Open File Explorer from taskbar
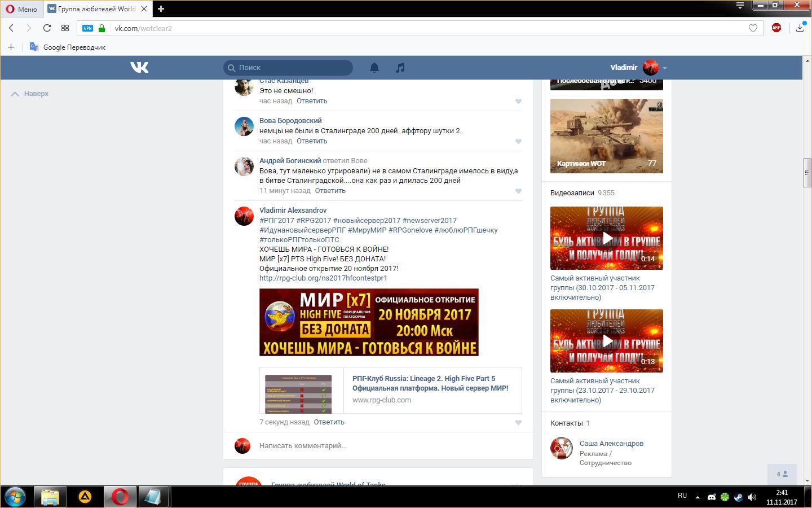Viewport: 812px width, 508px height. pyautogui.click(x=50, y=497)
